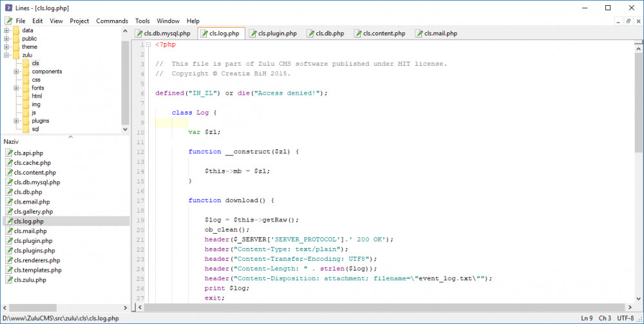Collapse the zulu folder tree node
This screenshot has height=324, width=644.
click(6, 55)
